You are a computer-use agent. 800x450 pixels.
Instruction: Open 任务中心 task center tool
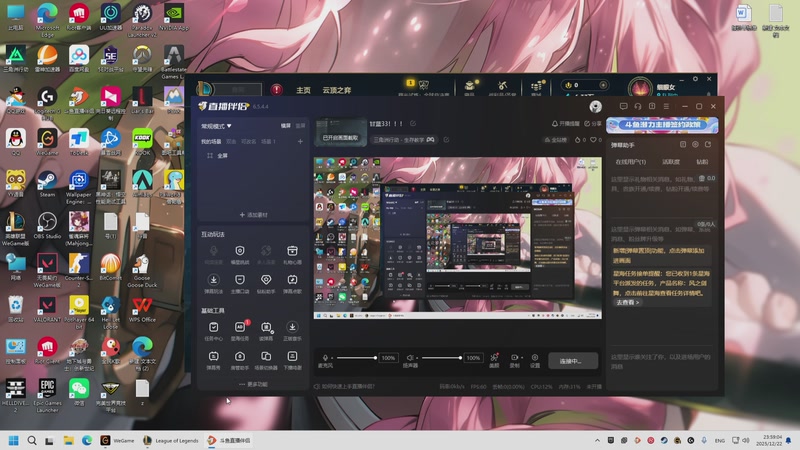(x=213, y=331)
